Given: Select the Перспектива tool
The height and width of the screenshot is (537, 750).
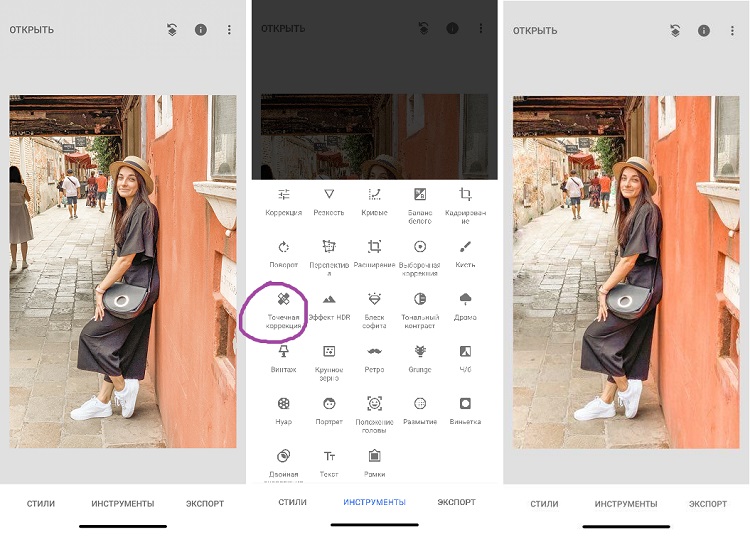Looking at the screenshot, I should [329, 259].
